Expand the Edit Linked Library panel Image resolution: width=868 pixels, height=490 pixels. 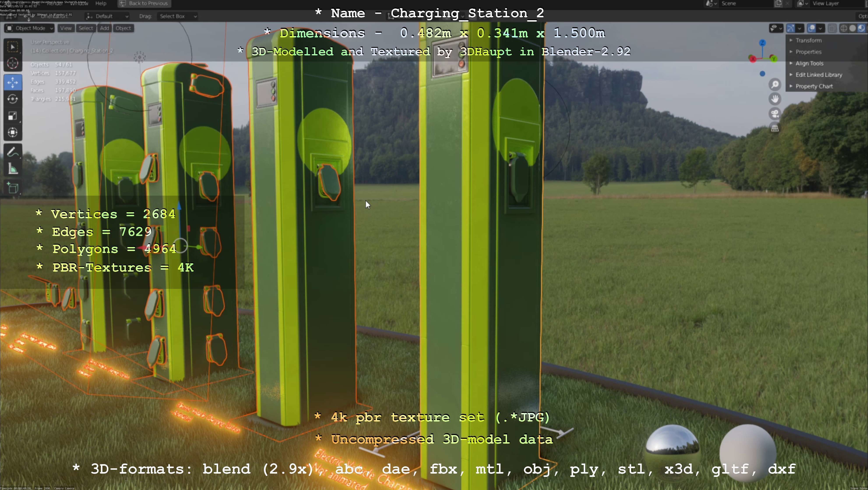[x=819, y=75]
